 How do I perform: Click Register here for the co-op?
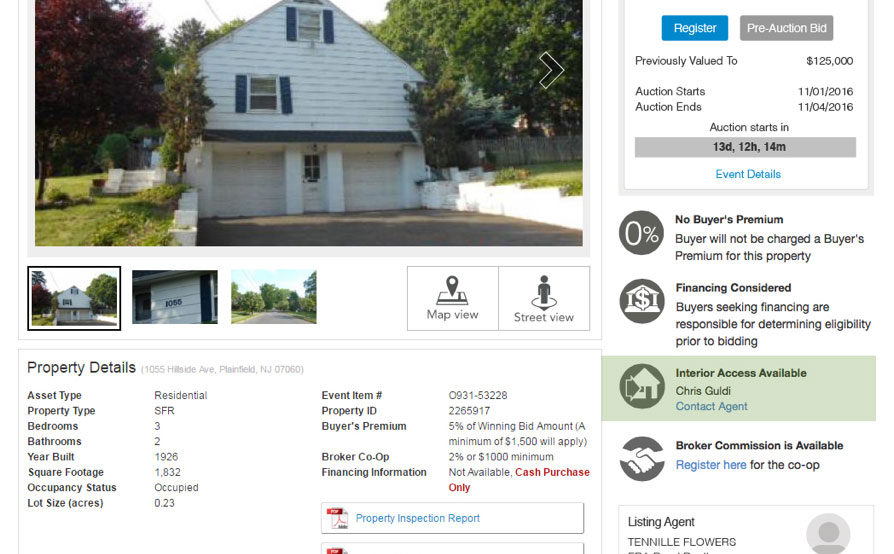[711, 465]
